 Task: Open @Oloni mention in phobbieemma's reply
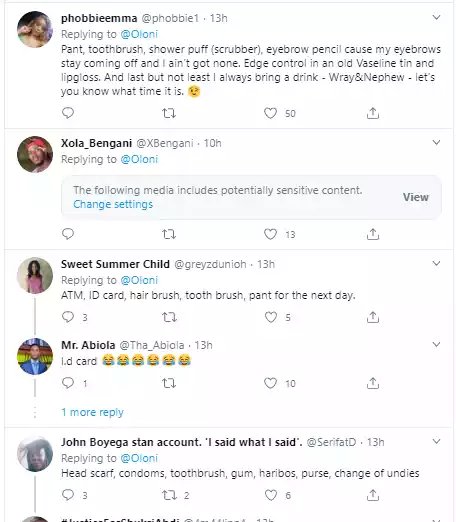(139, 34)
